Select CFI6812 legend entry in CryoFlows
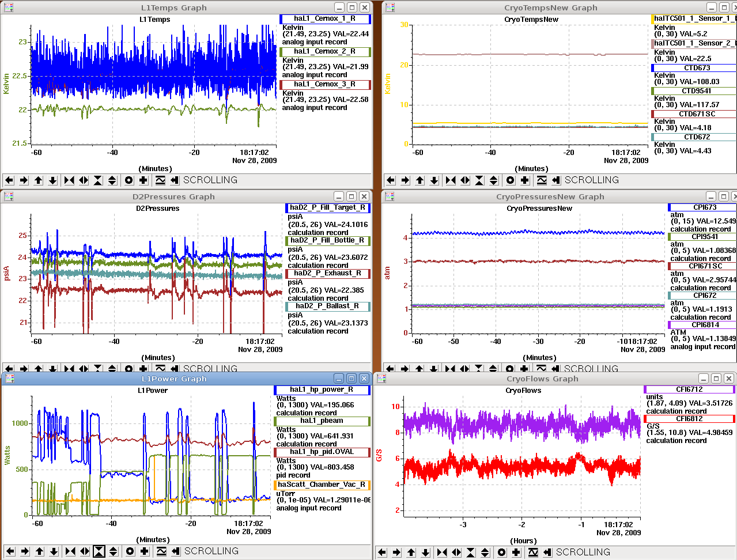 (x=690, y=419)
